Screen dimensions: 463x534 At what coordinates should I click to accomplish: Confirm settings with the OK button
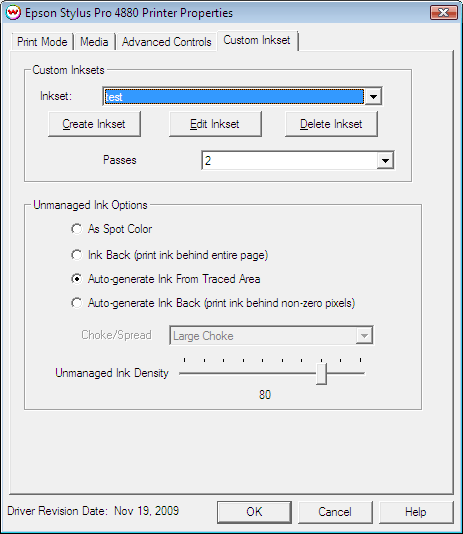pyautogui.click(x=254, y=512)
